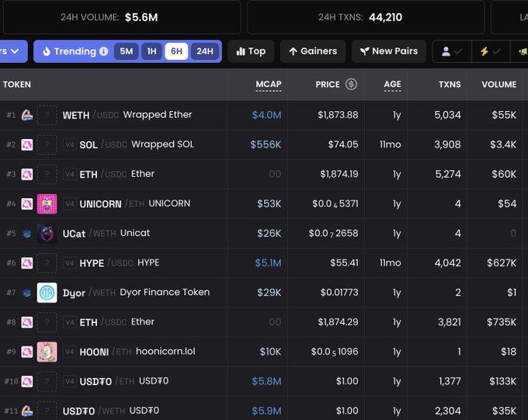
Task: Select the 5M trending timeframe
Action: pyautogui.click(x=127, y=51)
